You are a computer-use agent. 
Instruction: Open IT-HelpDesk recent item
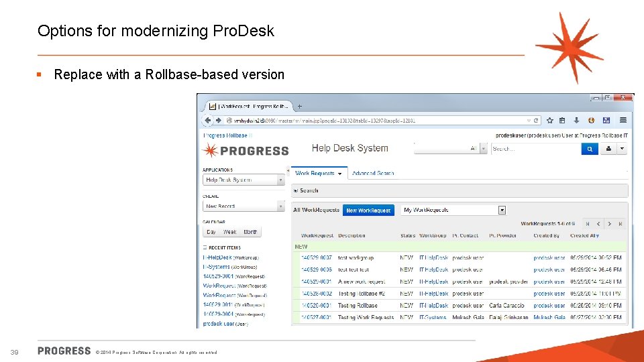[x=217, y=257]
